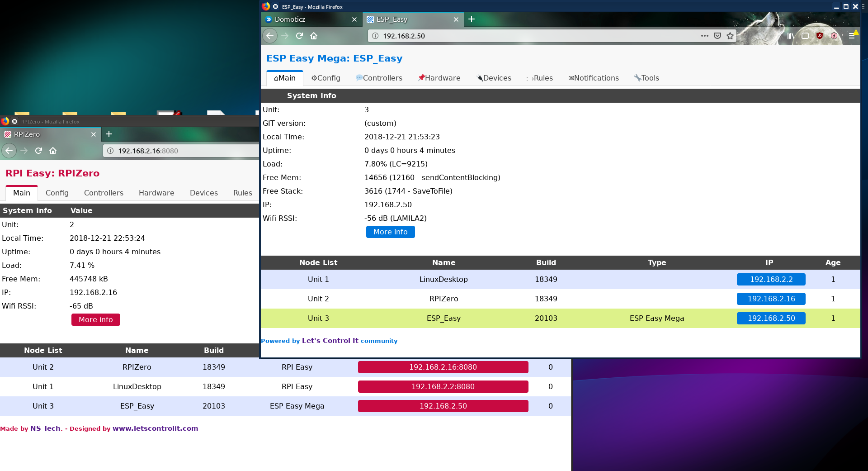Go forward in RPIZero Firefox window
868x471 pixels.
point(24,151)
